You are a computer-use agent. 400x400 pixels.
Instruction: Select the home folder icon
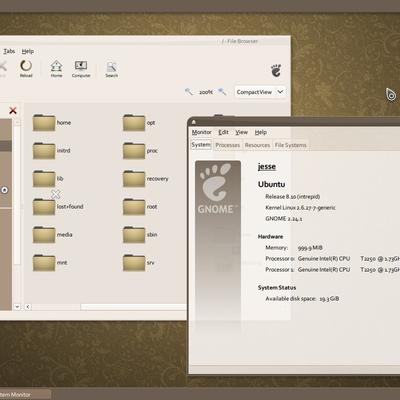point(44,123)
